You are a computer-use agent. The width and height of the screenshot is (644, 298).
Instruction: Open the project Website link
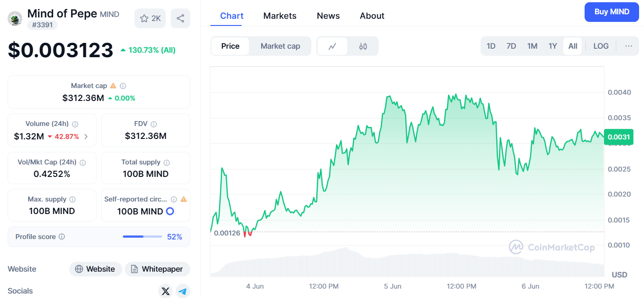[96, 269]
